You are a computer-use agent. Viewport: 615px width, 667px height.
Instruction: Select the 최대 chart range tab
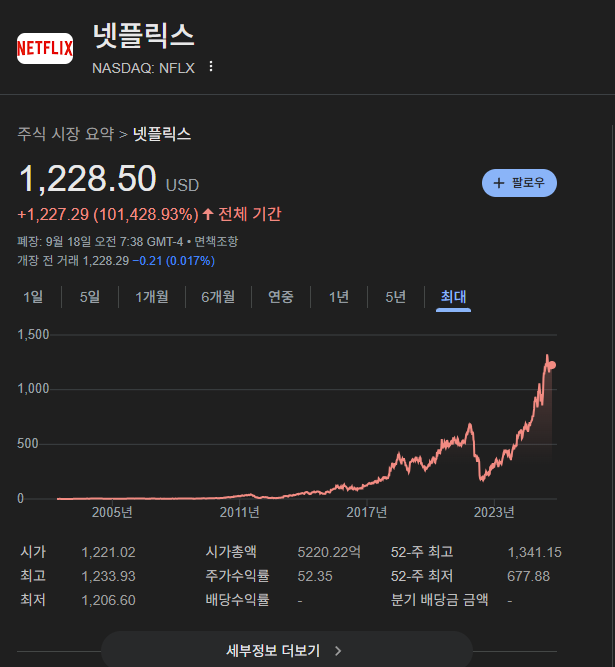tap(453, 296)
